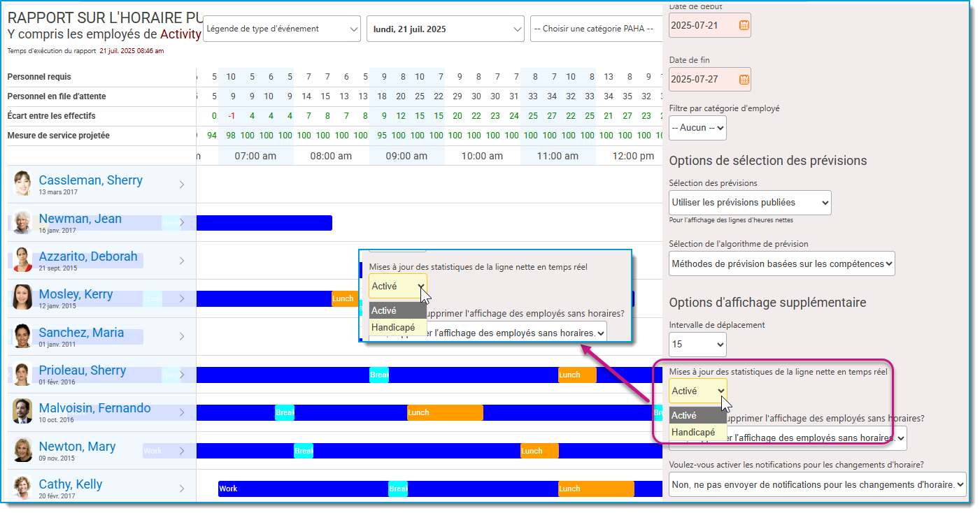Expand Newton, Mary row chevron
The height and width of the screenshot is (513, 980).
click(x=182, y=451)
